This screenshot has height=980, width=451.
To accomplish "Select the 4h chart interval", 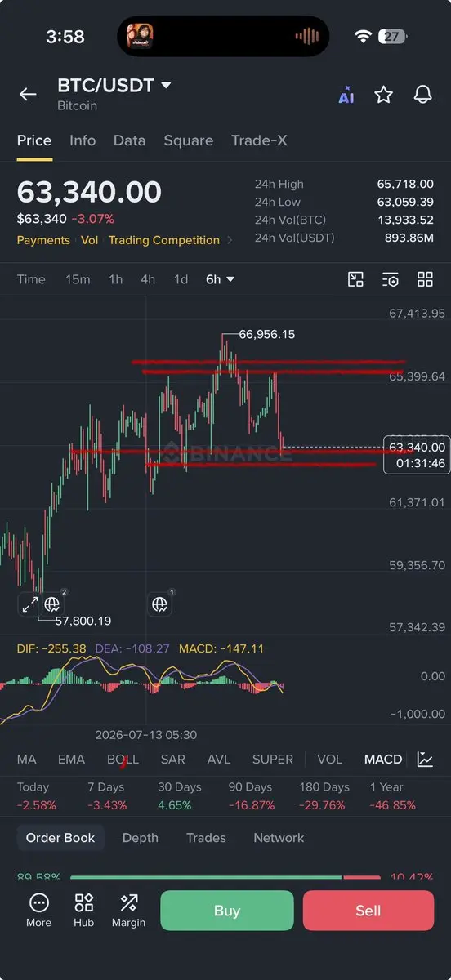I will coord(147,279).
